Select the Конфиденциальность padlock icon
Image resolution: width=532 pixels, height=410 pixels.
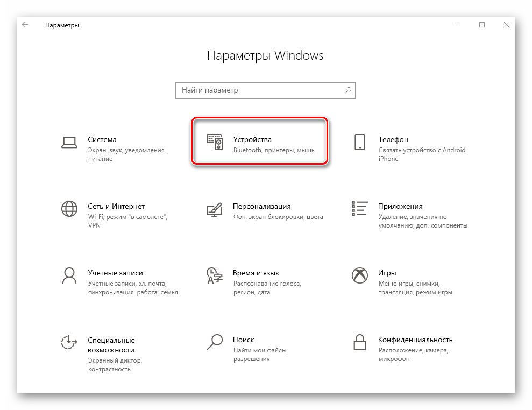[359, 342]
